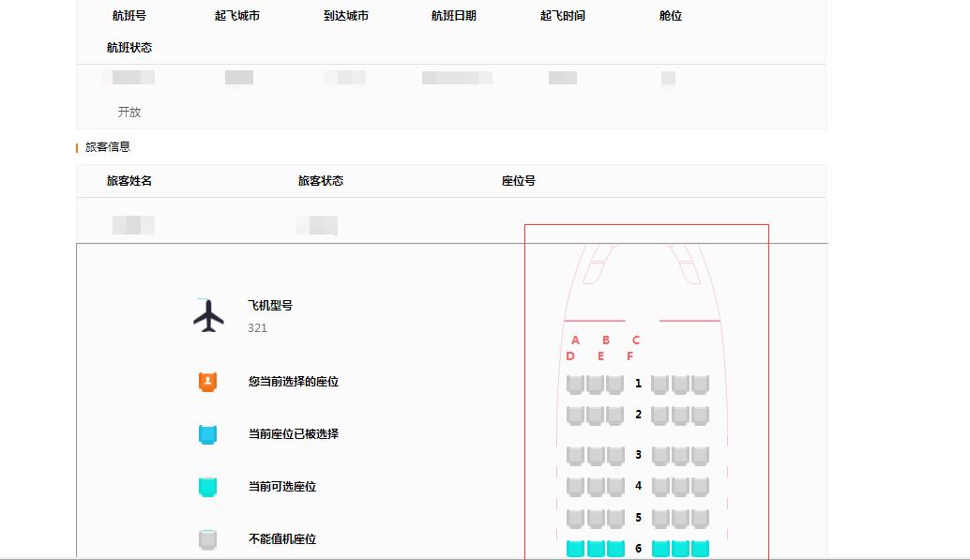Image resolution: width=970 pixels, height=560 pixels.
Task: Select available seat 6A on the seat map
Action: tap(575, 547)
